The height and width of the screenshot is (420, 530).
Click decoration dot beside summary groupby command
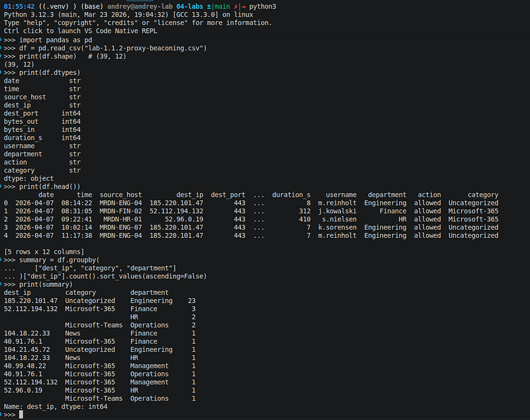[x=1, y=260]
